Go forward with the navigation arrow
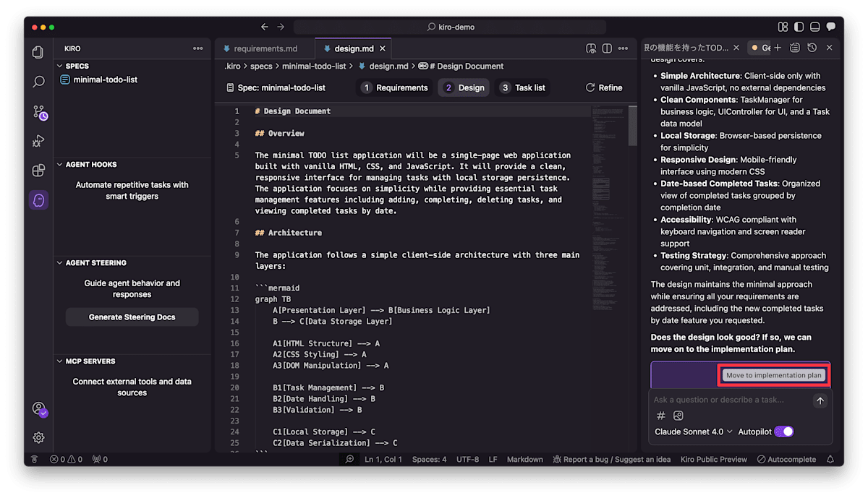The image size is (868, 498). [x=281, y=27]
